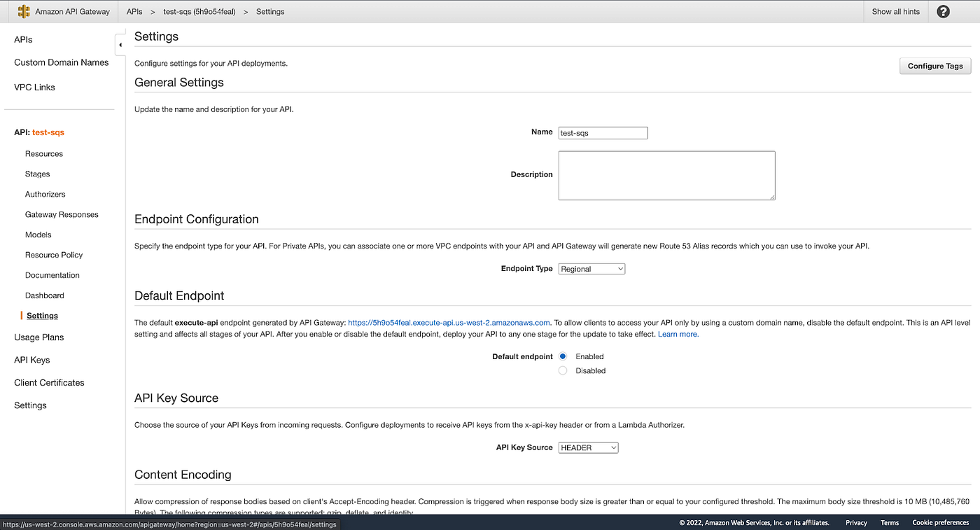Click into the Name input field
This screenshot has width=980, height=530.
click(x=603, y=132)
